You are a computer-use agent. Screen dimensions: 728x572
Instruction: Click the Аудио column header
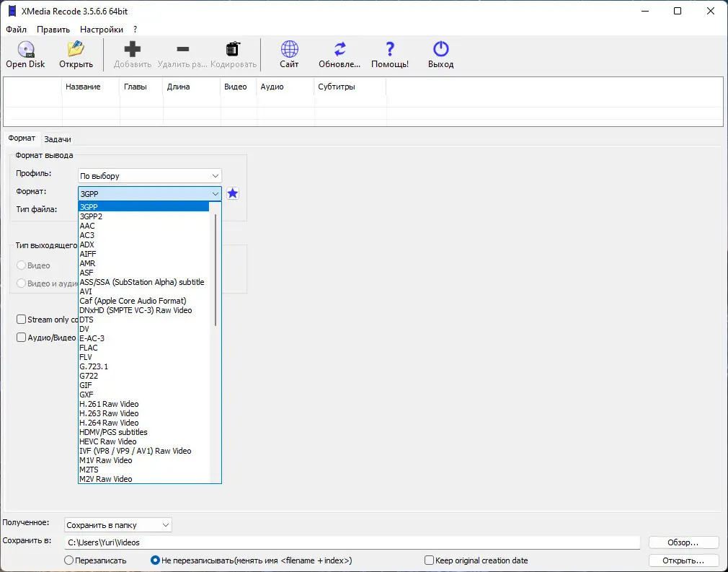point(285,87)
